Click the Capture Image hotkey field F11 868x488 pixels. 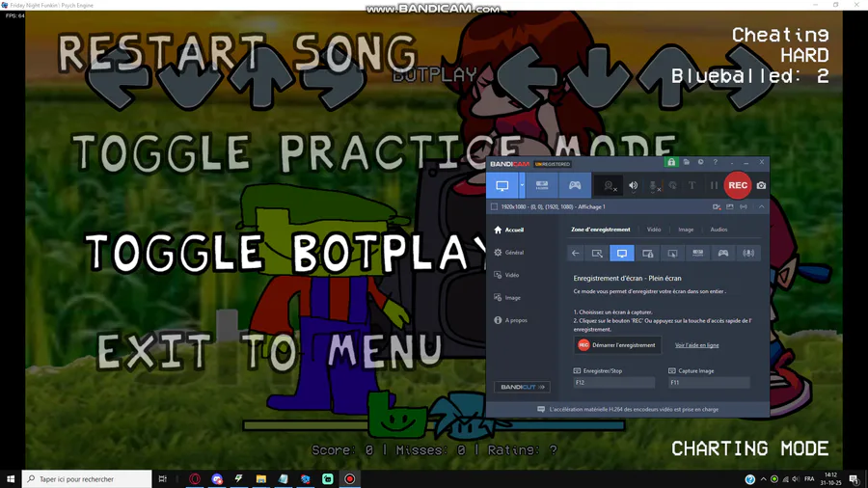click(709, 382)
